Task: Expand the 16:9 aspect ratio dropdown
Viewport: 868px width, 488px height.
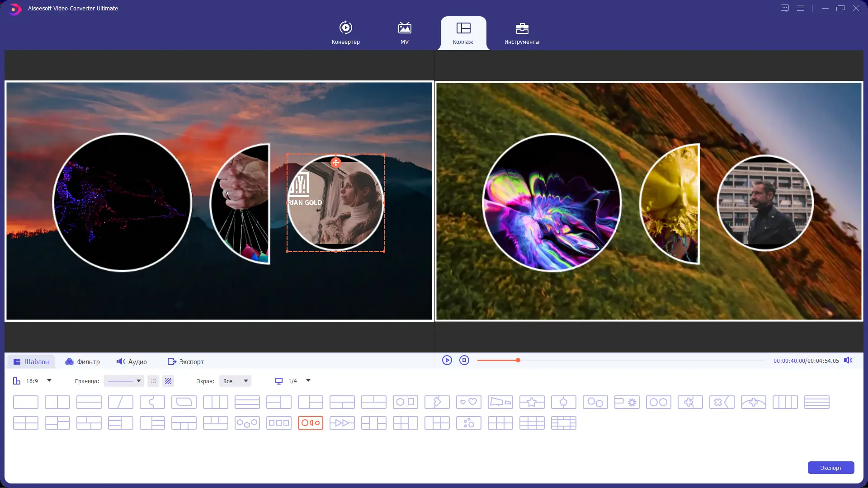Action: point(49,380)
